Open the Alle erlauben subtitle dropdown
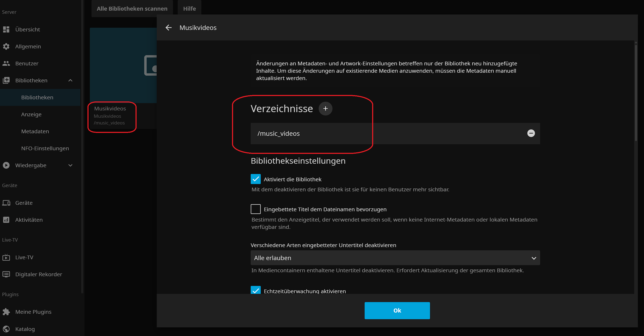The height and width of the screenshot is (336, 644). tap(395, 258)
